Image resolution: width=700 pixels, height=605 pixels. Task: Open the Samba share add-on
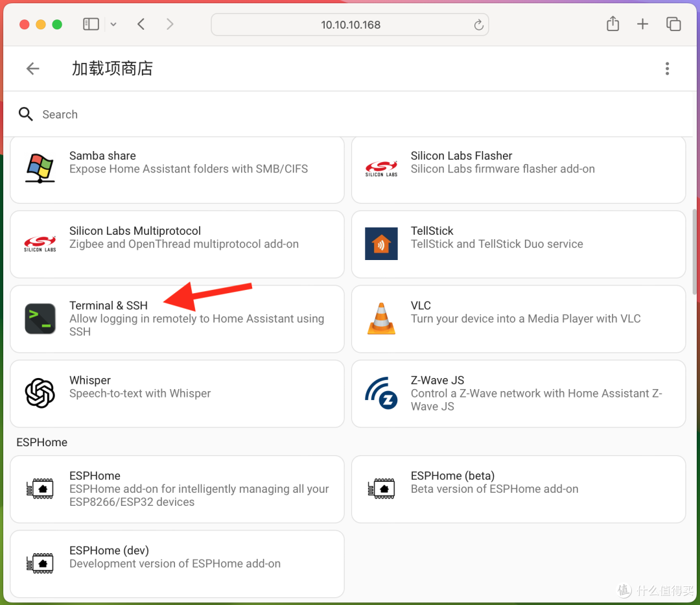tap(177, 170)
